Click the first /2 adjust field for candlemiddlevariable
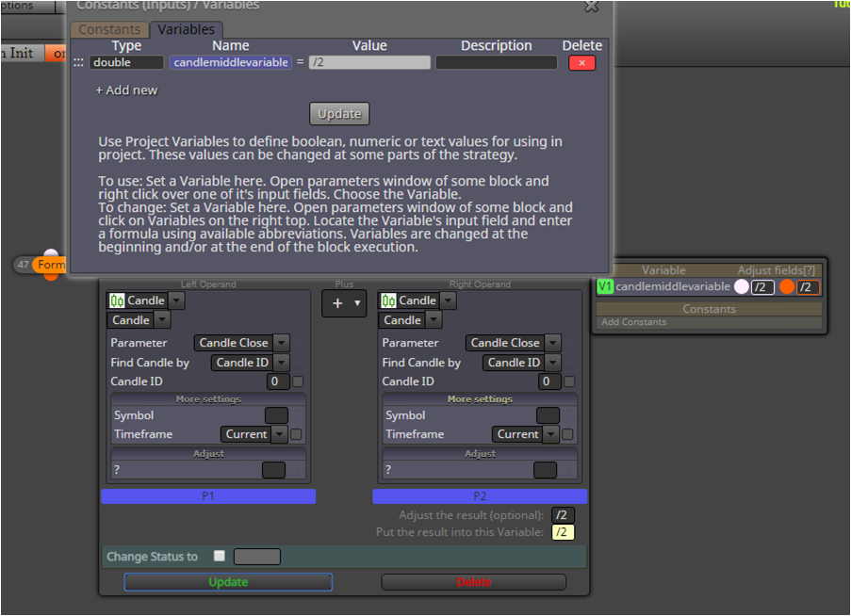The width and height of the screenshot is (851, 616). click(x=762, y=287)
